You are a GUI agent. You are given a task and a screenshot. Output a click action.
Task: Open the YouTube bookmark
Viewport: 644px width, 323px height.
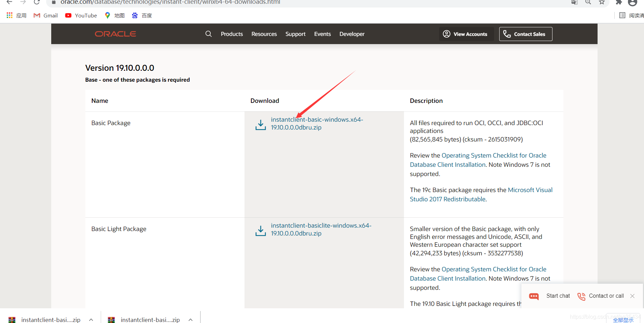(x=81, y=15)
